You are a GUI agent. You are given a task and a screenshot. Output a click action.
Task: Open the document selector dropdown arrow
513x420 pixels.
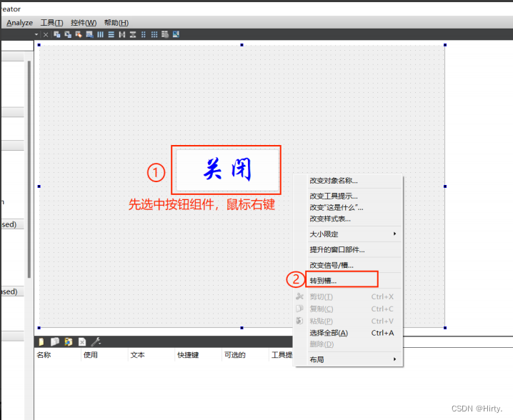36,35
